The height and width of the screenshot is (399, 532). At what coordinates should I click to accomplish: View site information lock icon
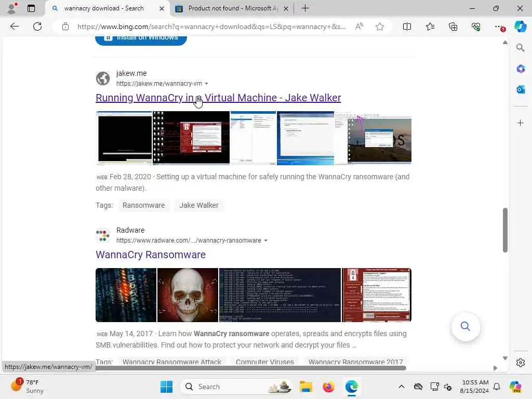coord(65,26)
